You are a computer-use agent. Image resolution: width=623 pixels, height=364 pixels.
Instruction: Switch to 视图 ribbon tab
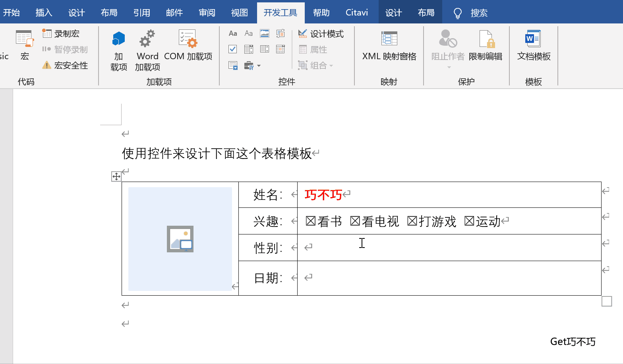point(240,13)
